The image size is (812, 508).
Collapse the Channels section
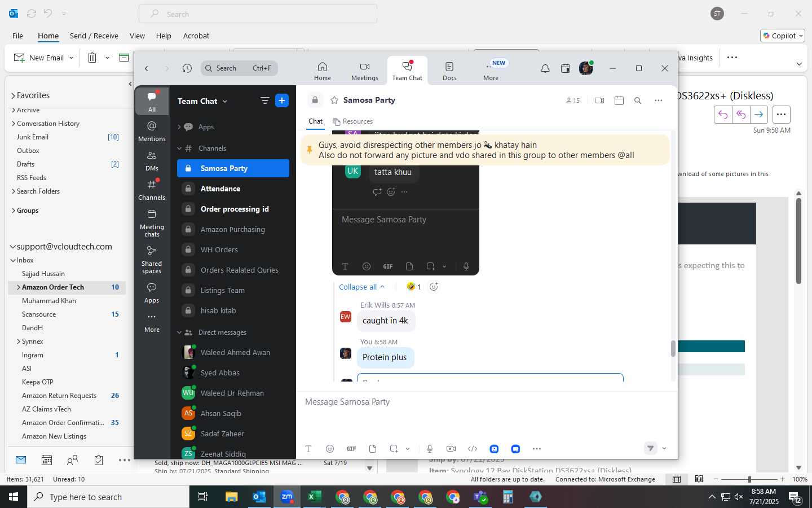[179, 148]
